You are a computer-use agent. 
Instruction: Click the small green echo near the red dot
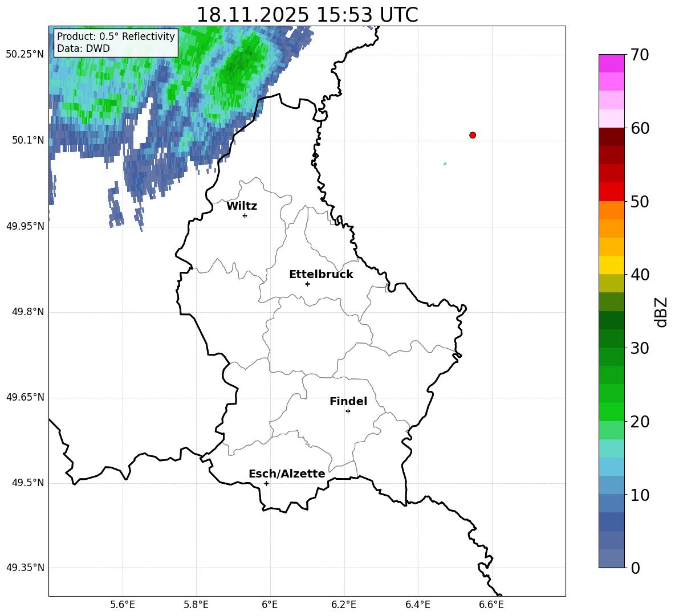(x=445, y=164)
